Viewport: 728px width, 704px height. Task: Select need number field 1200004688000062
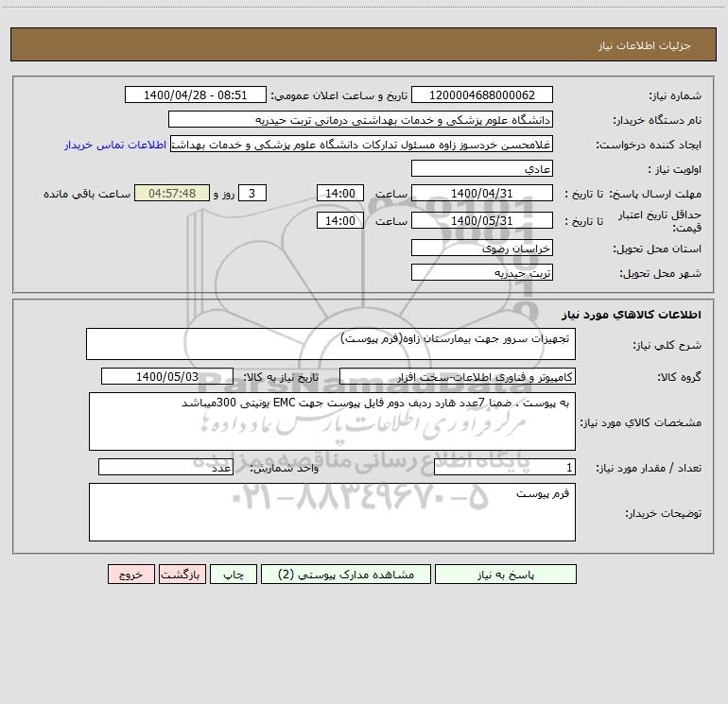pyautogui.click(x=482, y=94)
